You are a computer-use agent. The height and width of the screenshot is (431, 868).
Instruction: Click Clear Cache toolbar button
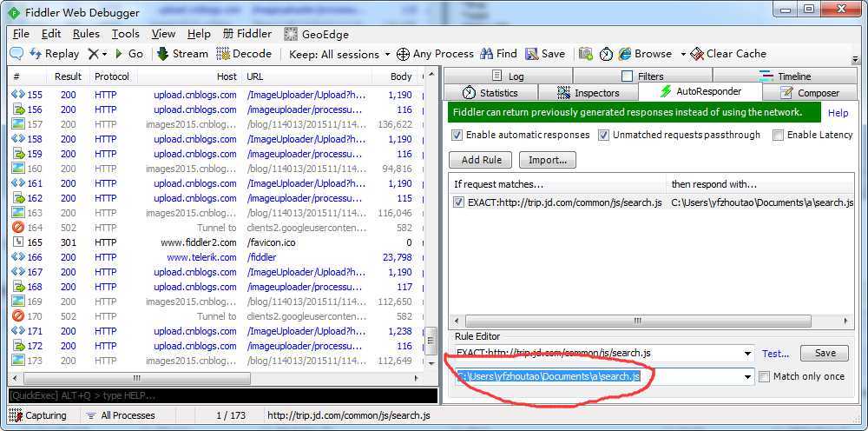[728, 54]
